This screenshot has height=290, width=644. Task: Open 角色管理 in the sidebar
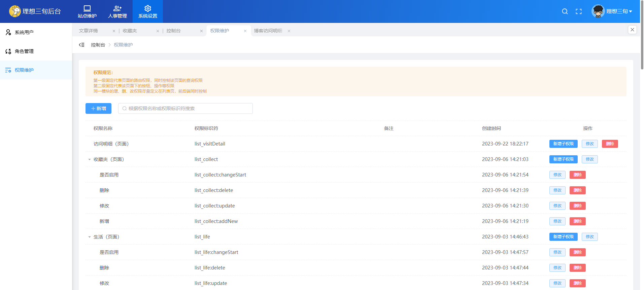[24, 51]
